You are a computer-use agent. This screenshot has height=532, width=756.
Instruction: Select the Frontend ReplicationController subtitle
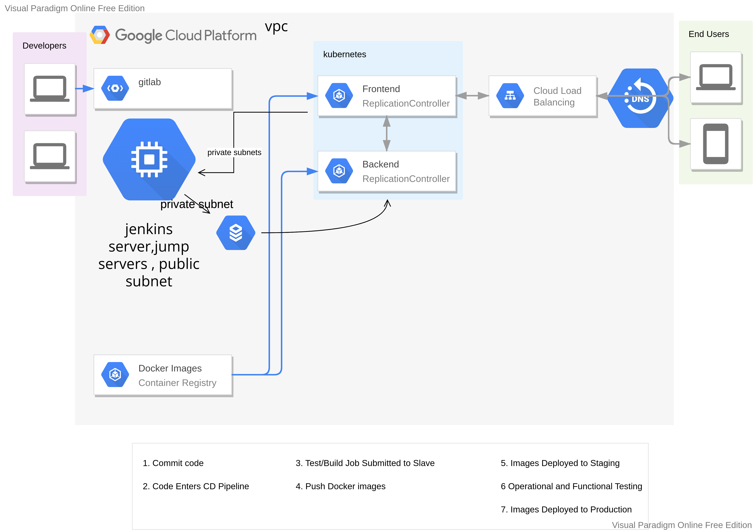point(406,103)
